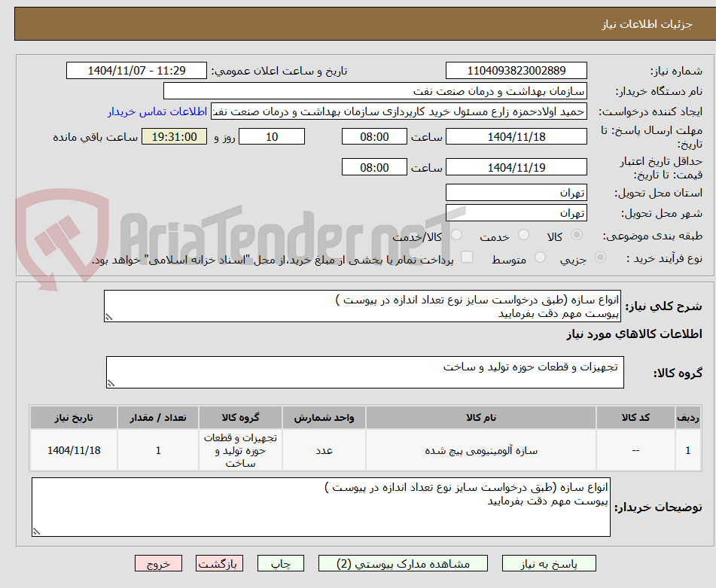
Task: Click the شرح کلی نیاز textarea
Action: click(x=362, y=306)
